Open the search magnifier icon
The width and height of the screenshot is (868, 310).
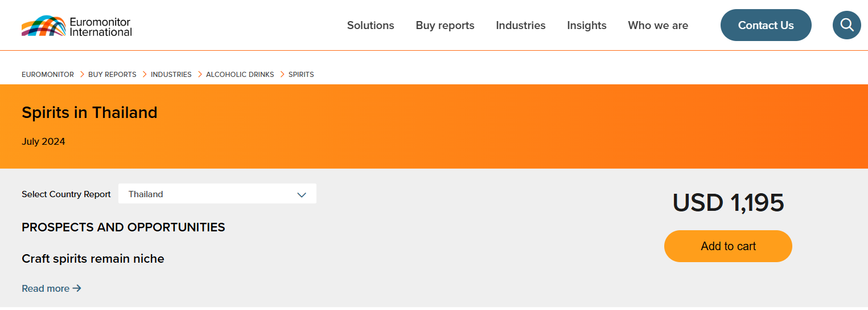846,25
